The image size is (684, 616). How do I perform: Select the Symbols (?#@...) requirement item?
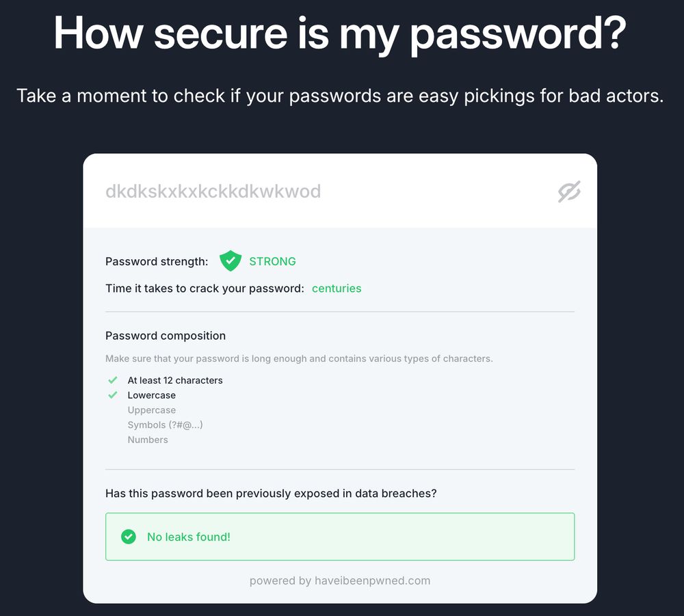165,425
